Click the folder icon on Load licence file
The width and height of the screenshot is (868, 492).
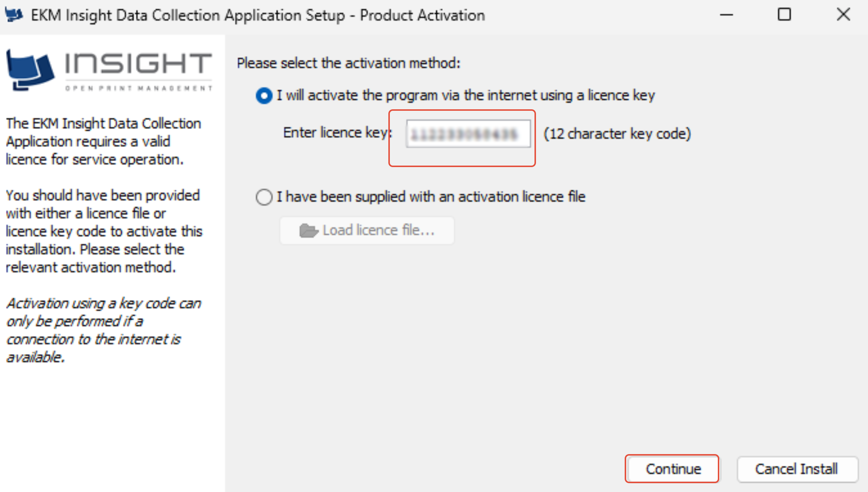pos(308,231)
